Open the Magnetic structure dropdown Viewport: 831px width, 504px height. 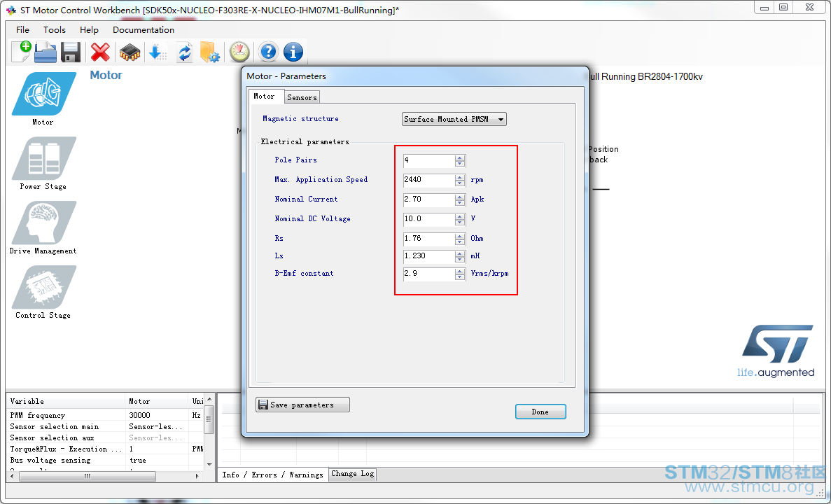(x=454, y=119)
